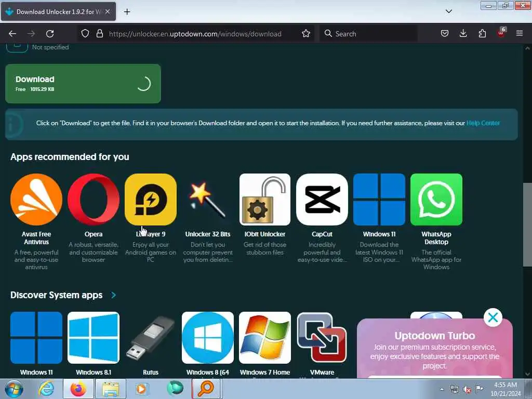Select the Windows 11 icon under recommended apps
The width and height of the screenshot is (532, 399).
(379, 199)
